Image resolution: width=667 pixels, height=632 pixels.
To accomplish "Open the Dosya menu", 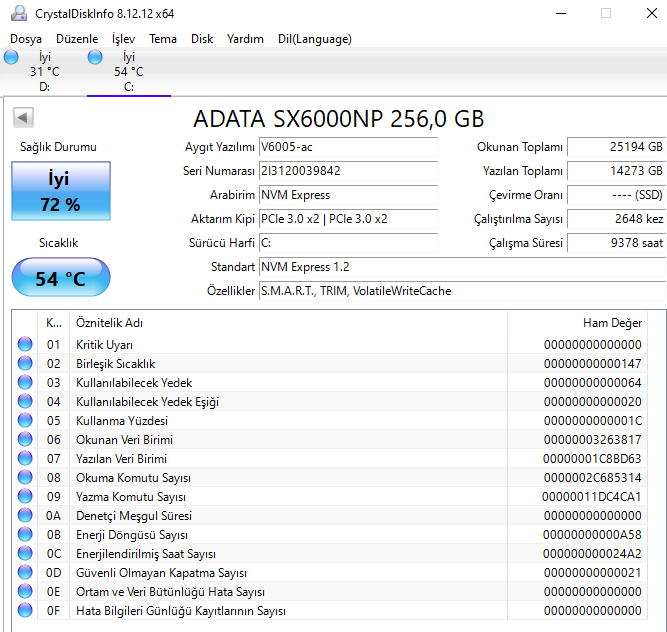I will pyautogui.click(x=27, y=39).
